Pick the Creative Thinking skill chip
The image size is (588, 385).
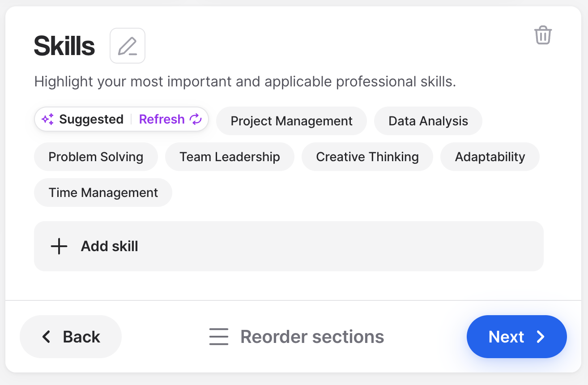click(x=367, y=157)
